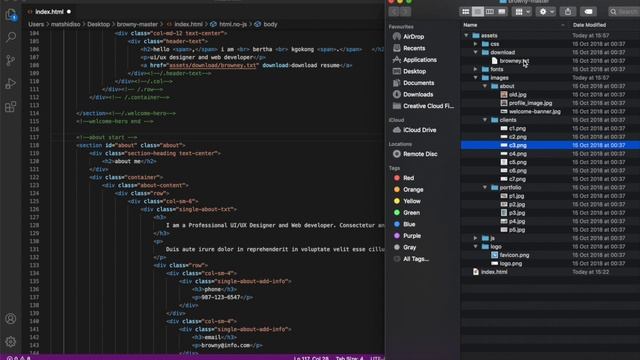This screenshot has height=360, width=640.
Task: Switch Finder to gallery view
Action: coord(502,12)
